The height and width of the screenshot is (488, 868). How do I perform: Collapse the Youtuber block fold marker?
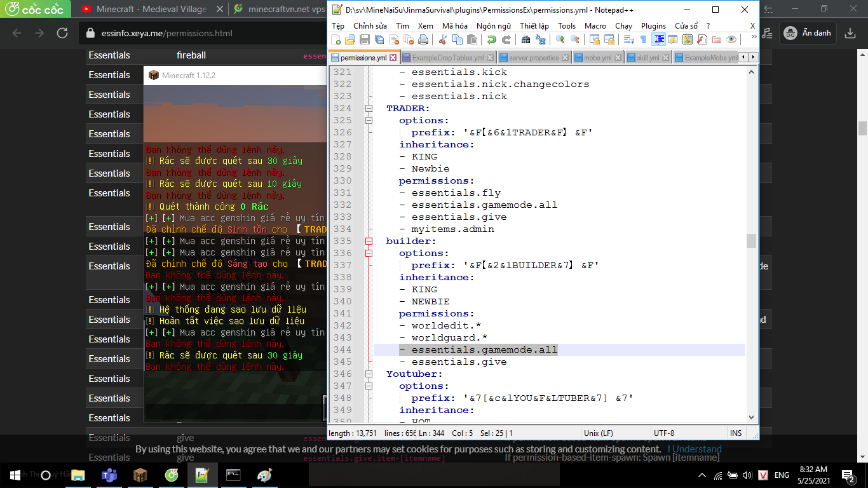[369, 374]
